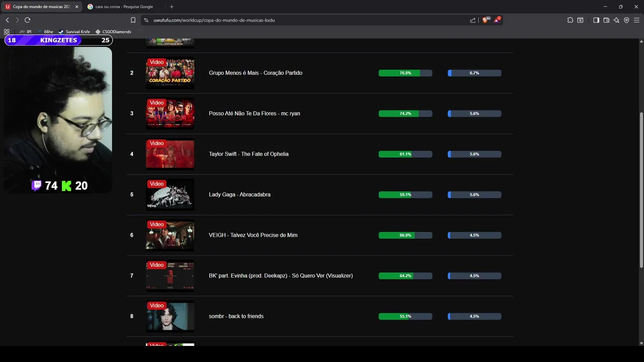Share this page via share icon
Viewport: 644px width, 362px height.
click(473, 20)
